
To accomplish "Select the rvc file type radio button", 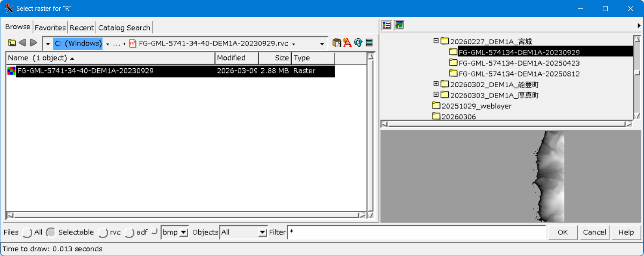I will click(x=103, y=232).
